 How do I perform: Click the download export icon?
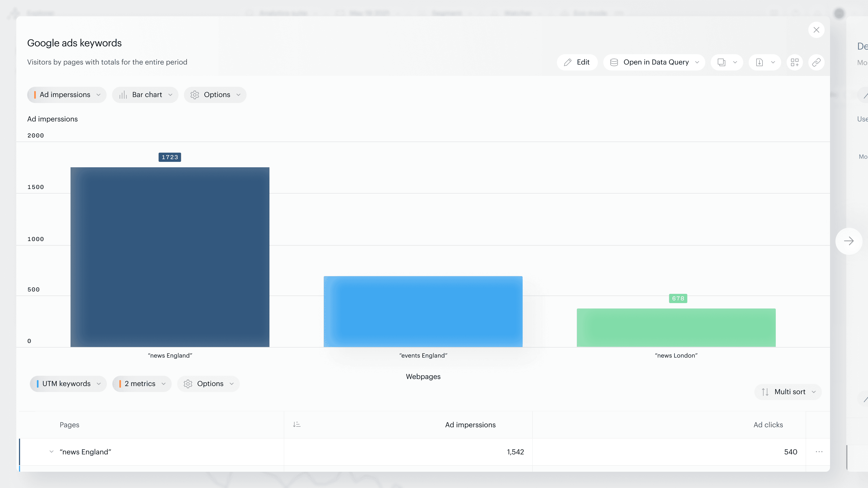click(759, 62)
